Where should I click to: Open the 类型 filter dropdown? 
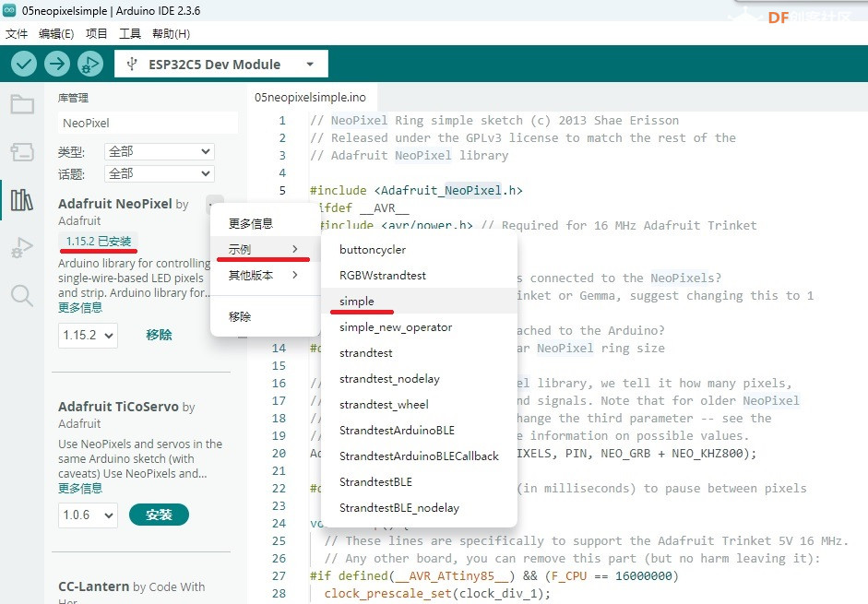pos(159,150)
